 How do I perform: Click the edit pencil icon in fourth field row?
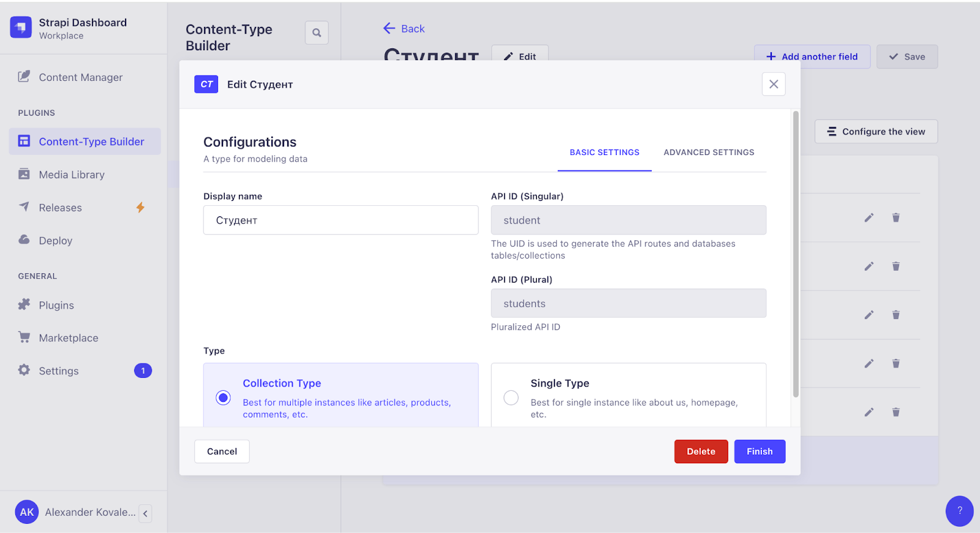[869, 363]
